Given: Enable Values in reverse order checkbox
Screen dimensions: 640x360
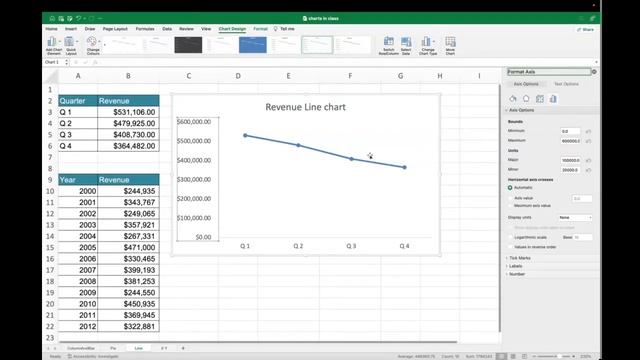Looking at the screenshot, I should click(x=510, y=247).
